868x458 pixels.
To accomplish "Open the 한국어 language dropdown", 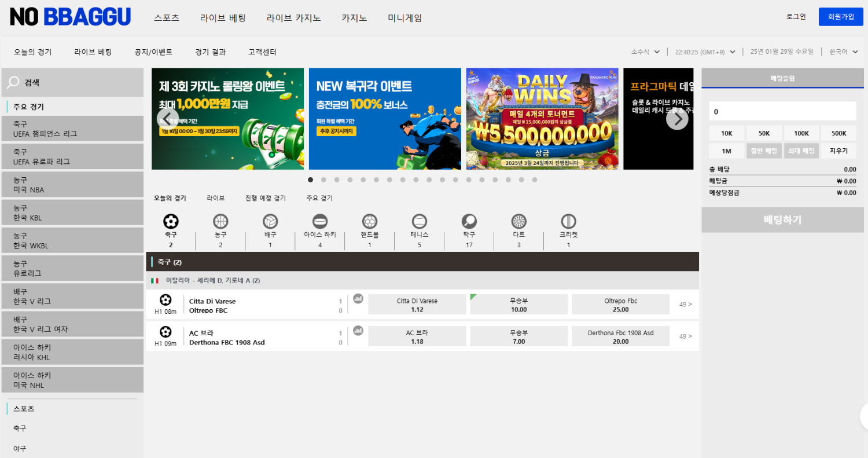I will [841, 52].
